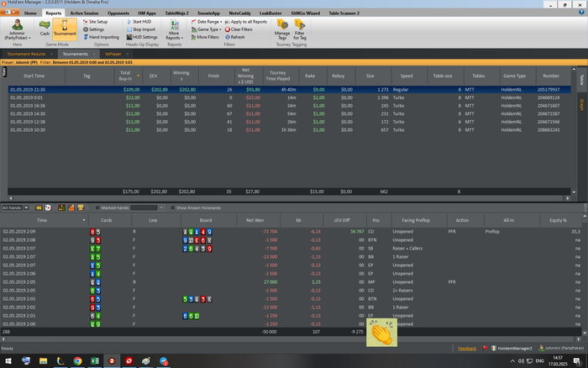Switch to the VsPlayer report tab

coord(113,54)
